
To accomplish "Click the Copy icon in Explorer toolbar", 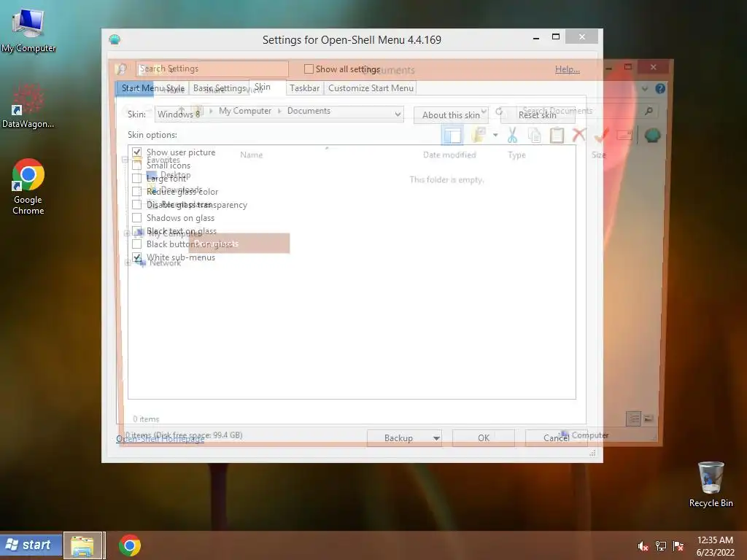I will tap(535, 135).
